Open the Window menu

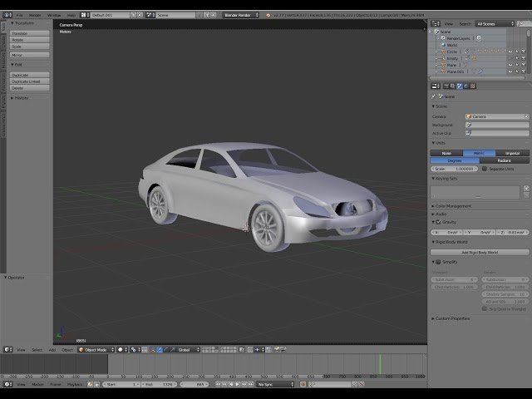pos(54,15)
